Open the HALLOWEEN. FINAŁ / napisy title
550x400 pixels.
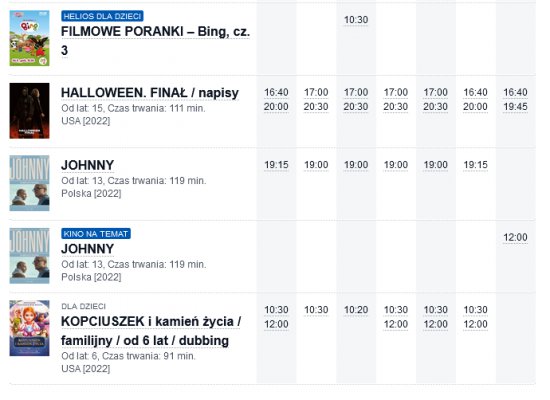pyautogui.click(x=150, y=93)
